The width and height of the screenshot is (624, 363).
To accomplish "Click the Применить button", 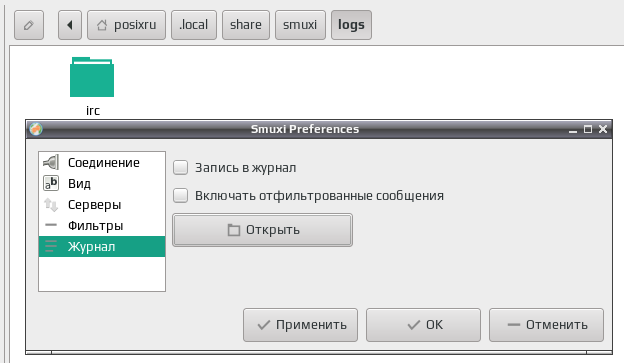I will (x=300, y=325).
